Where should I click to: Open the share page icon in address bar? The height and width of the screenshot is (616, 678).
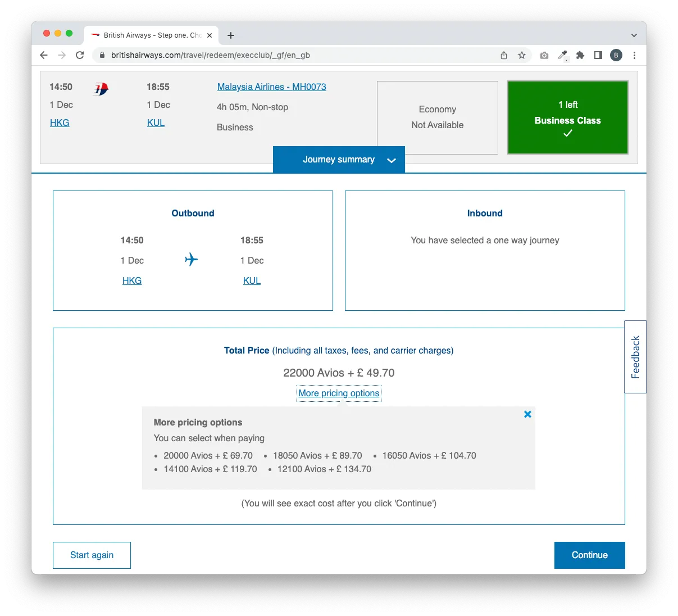click(504, 55)
